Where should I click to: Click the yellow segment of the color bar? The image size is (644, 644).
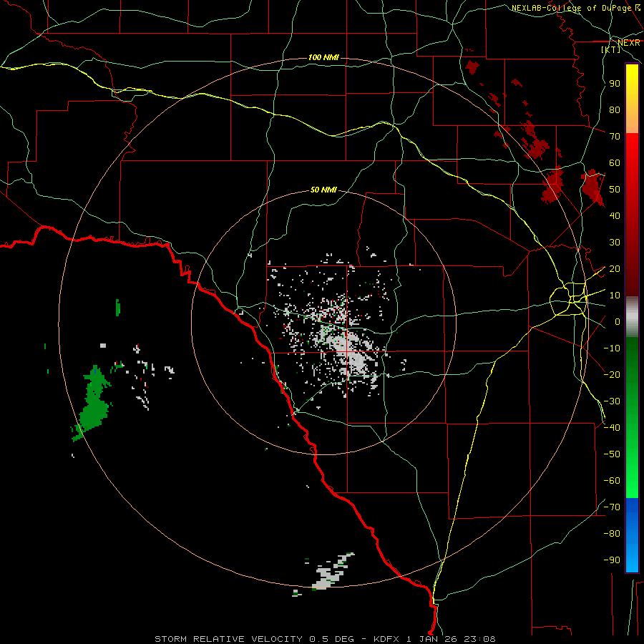pos(632,99)
